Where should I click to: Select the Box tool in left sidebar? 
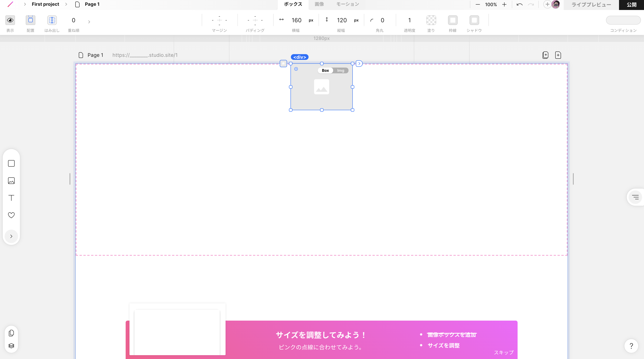tap(11, 163)
